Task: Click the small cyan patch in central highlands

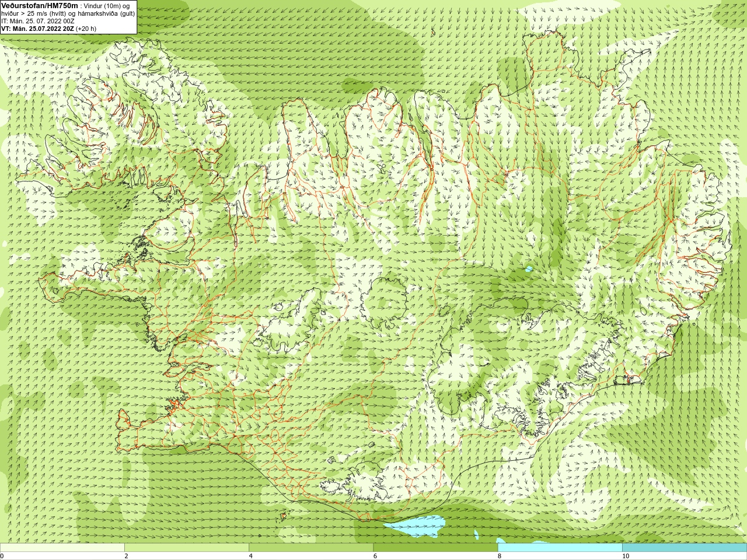Action: click(529, 269)
